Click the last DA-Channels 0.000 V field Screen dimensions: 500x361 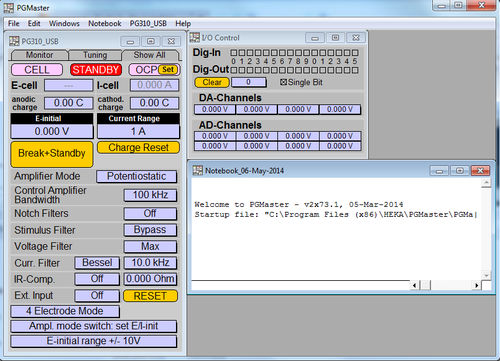[x=340, y=109]
